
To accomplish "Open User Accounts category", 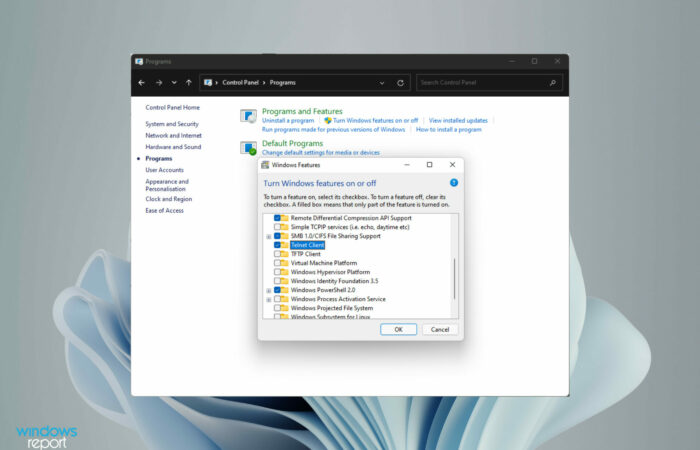I will 164,170.
